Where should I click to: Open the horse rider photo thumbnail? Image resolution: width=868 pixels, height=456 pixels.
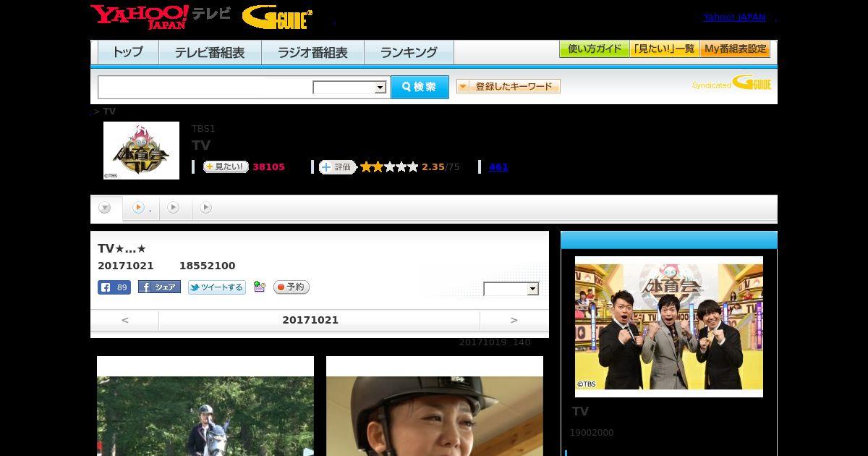pos(205,406)
